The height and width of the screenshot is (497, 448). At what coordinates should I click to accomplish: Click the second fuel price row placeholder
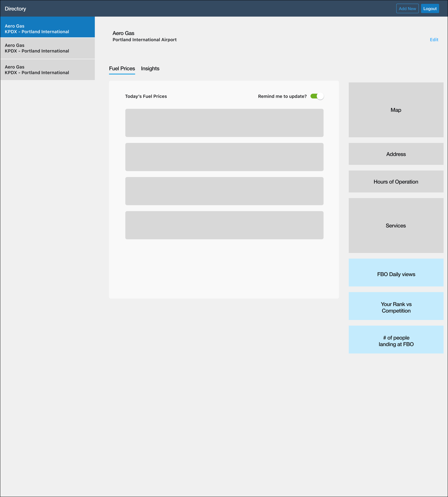(224, 157)
